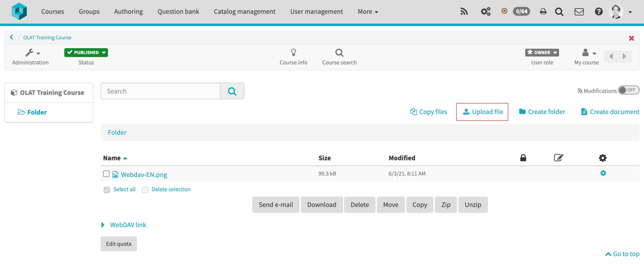Open the user menu caret beside avatar
644x264 pixels.
[x=630, y=12]
